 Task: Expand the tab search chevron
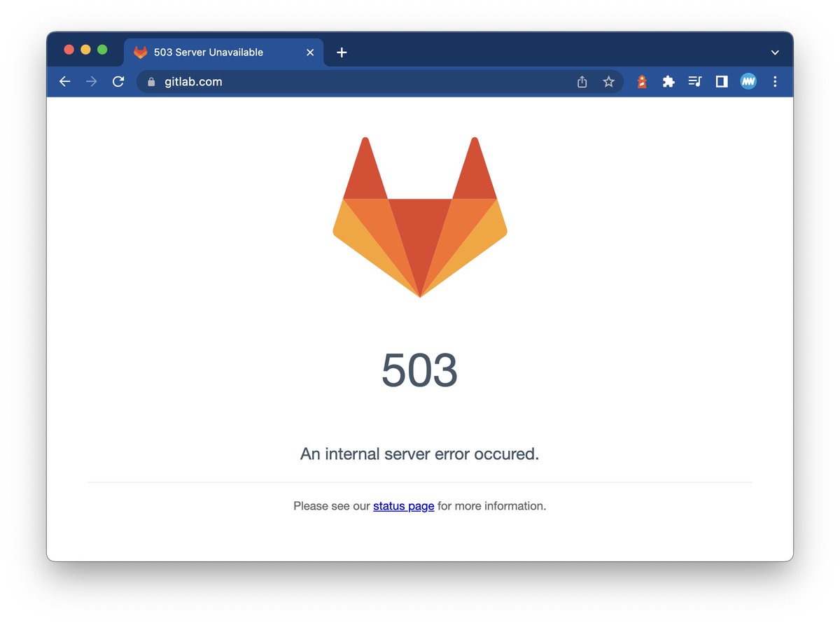click(775, 52)
